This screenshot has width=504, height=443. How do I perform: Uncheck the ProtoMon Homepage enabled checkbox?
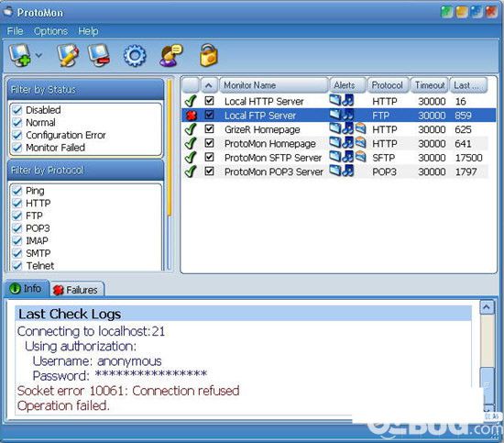(x=209, y=143)
